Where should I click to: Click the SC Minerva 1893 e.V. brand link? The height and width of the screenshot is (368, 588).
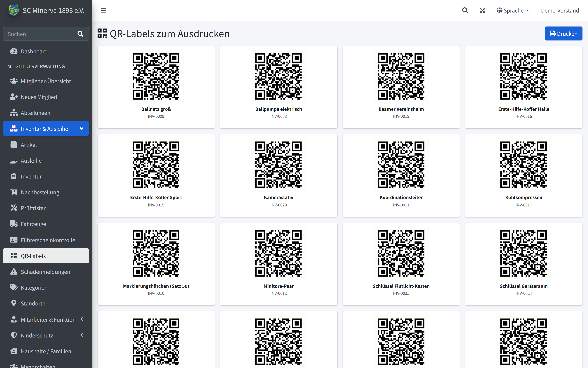click(53, 10)
